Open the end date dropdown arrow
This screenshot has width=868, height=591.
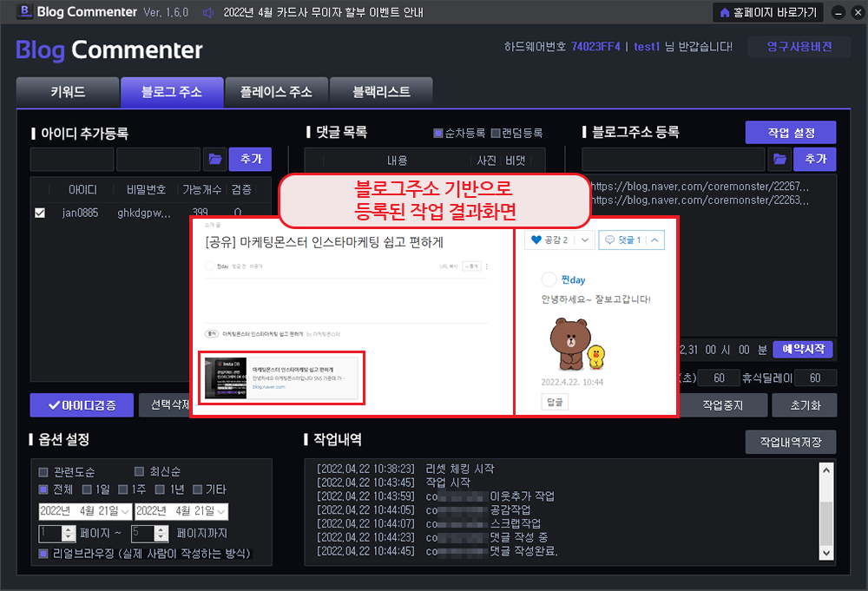(221, 512)
